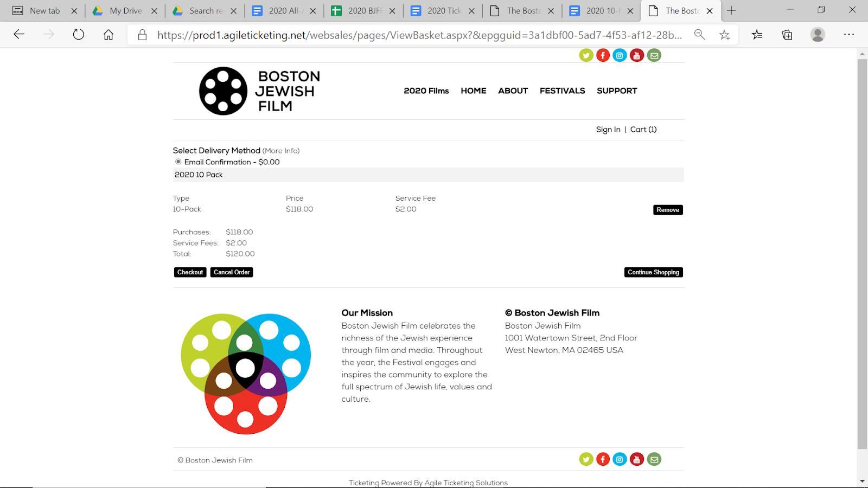Click the 1001 Watertown Street address line
The image size is (868, 488).
[571, 338]
